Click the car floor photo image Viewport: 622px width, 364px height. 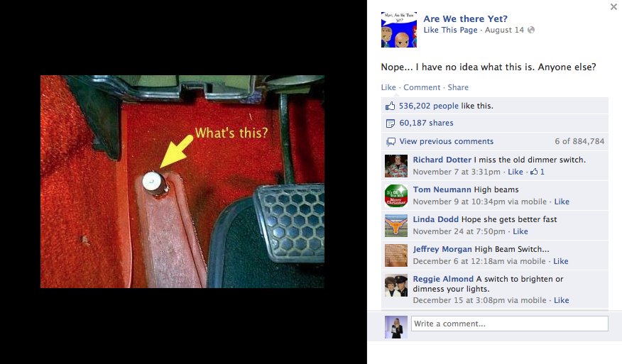point(182,182)
